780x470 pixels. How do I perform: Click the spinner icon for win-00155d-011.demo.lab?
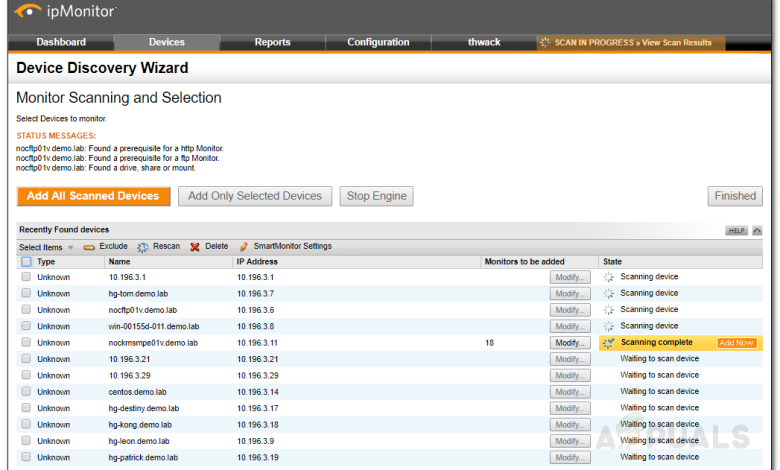(608, 326)
